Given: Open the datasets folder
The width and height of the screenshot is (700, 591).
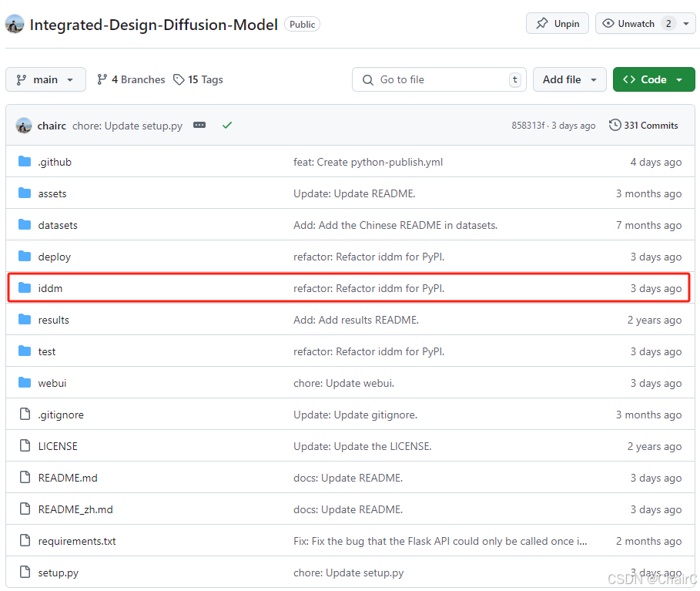Looking at the screenshot, I should click(x=58, y=225).
